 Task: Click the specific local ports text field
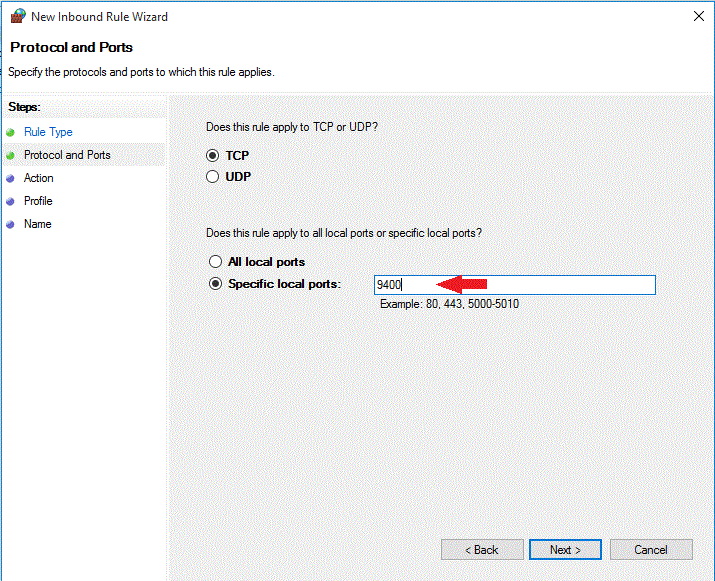click(x=515, y=285)
